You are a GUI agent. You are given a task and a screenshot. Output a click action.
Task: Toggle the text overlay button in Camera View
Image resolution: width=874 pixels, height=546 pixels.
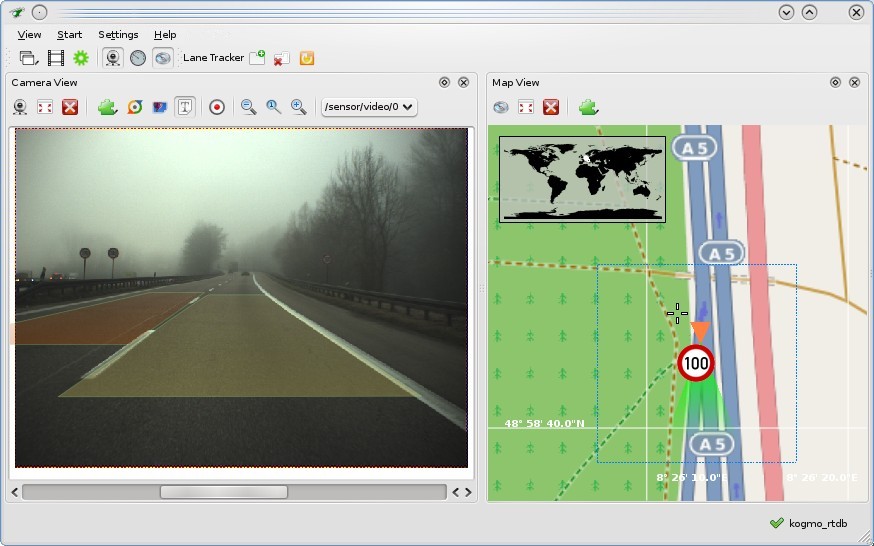pyautogui.click(x=185, y=107)
